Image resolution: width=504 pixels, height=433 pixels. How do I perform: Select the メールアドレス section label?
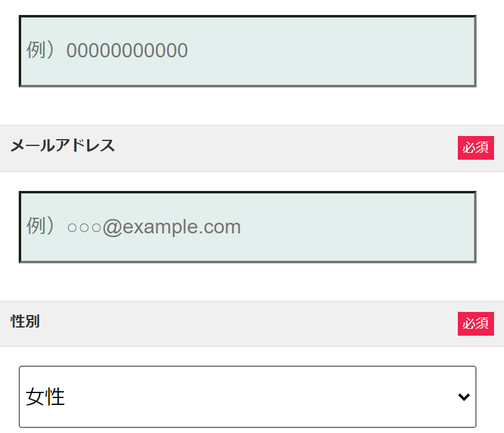[x=62, y=145]
